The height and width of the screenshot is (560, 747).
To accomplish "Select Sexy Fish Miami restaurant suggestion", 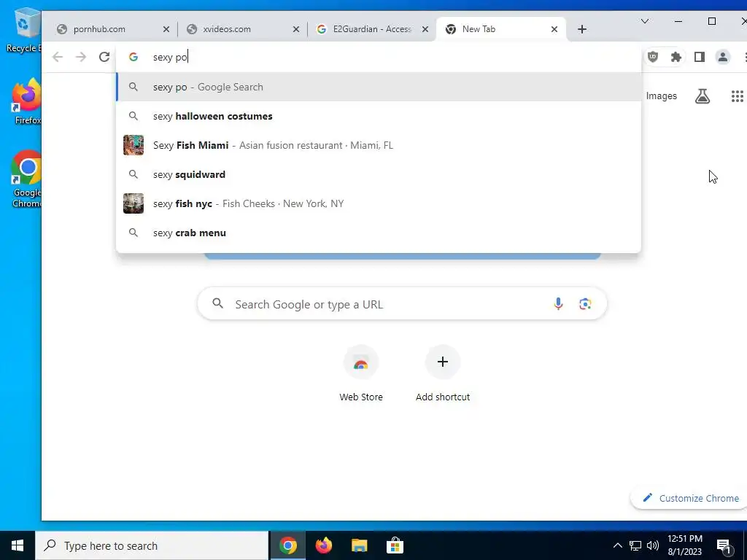I will pos(379,145).
